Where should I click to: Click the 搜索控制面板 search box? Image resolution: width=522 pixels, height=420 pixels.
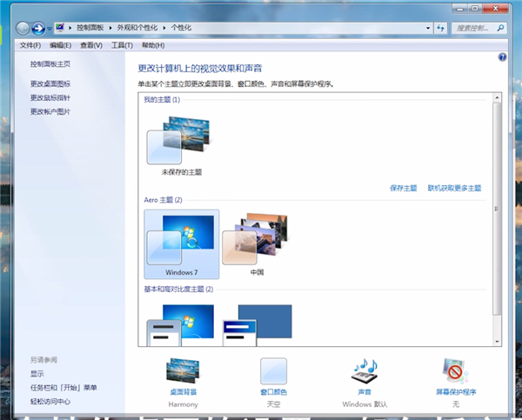tap(478, 28)
